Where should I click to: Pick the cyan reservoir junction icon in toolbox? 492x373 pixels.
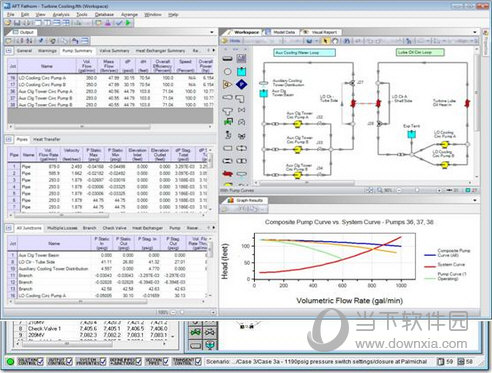pos(241,71)
